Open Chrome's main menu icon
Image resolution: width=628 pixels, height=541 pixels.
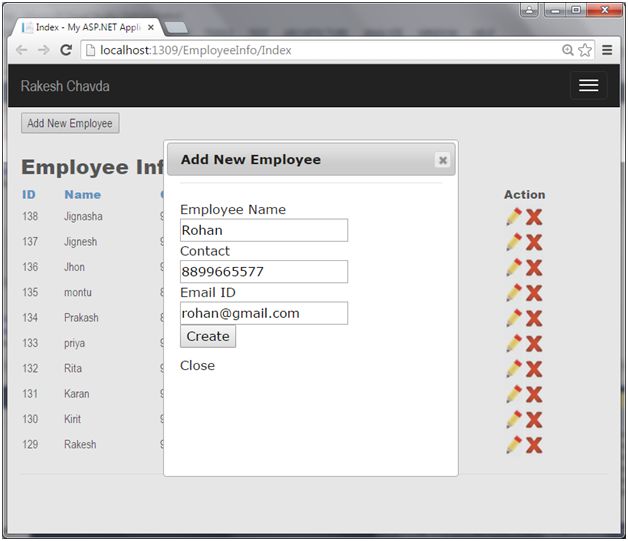607,50
